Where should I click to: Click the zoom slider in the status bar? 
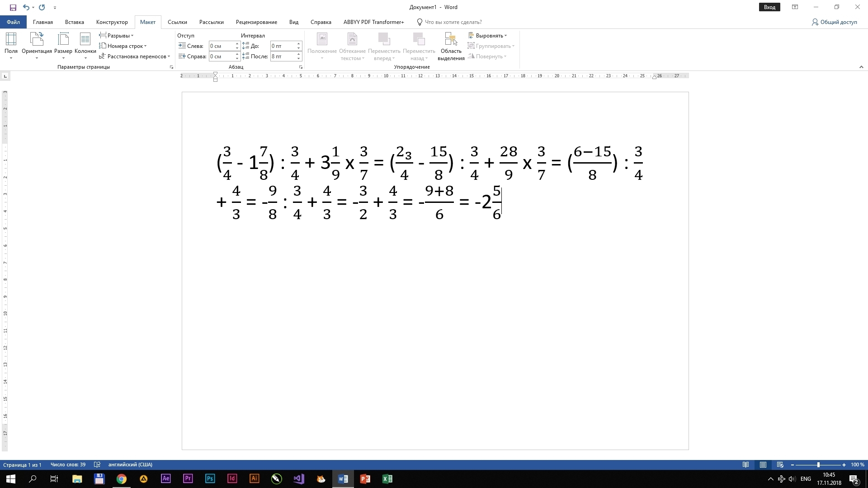tap(818, 465)
